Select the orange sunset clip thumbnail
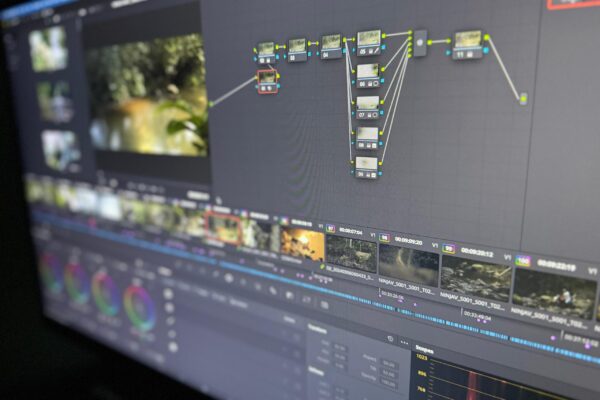Image resolution: width=600 pixels, height=400 pixels. tap(302, 244)
